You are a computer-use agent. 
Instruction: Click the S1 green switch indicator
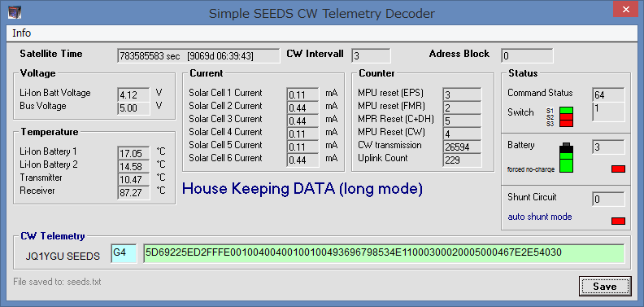tap(567, 110)
